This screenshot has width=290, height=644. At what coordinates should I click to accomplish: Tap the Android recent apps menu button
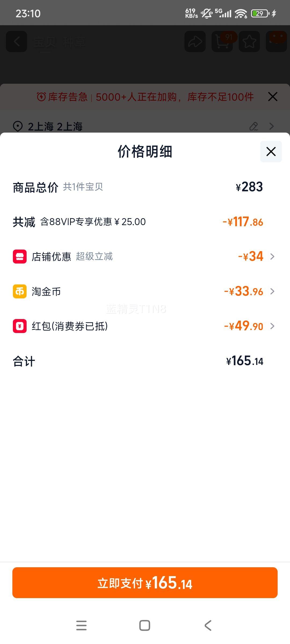[x=81, y=625]
